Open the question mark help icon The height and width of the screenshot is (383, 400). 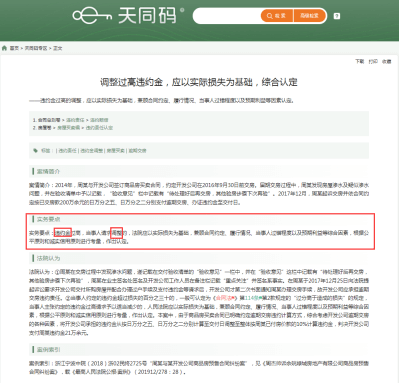(337, 16)
